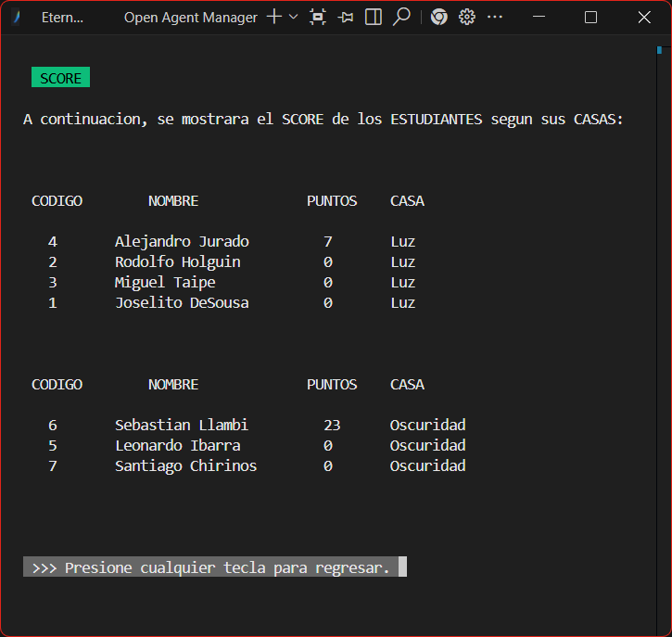The image size is (672, 637).
Task: Toggle the always-on-top pin icon
Action: (x=346, y=17)
